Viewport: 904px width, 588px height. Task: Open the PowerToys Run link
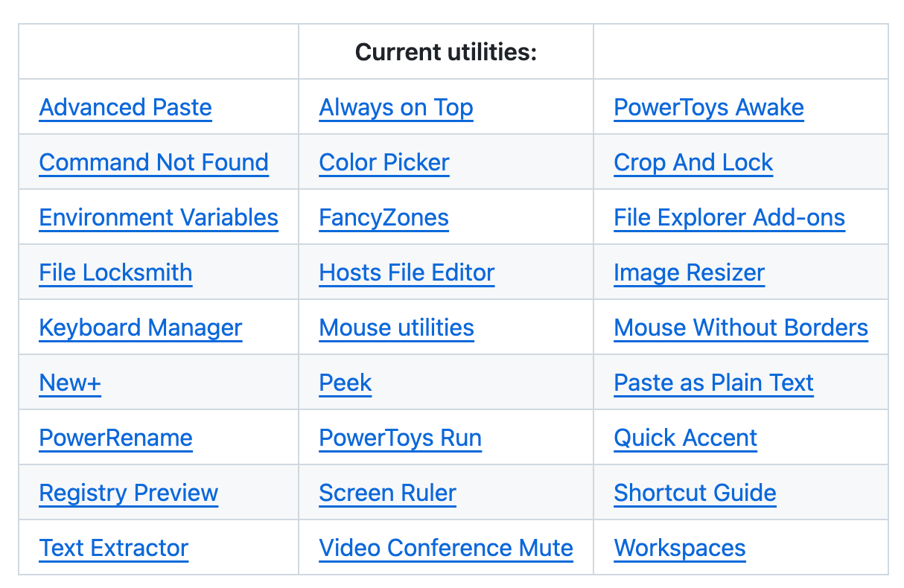[x=401, y=438]
